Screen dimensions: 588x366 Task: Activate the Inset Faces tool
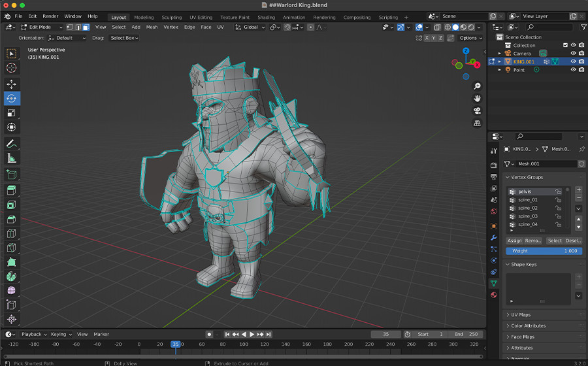tap(11, 205)
